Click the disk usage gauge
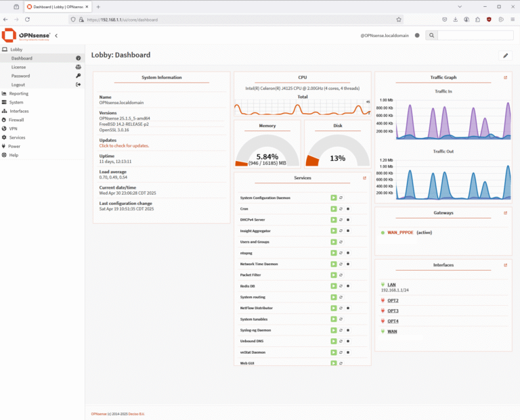 (x=338, y=150)
